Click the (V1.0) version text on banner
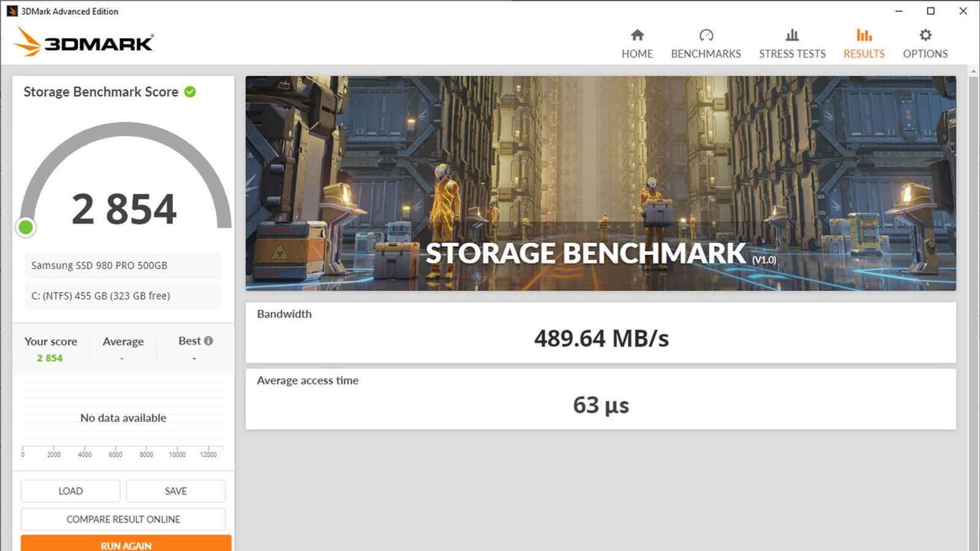Image resolution: width=980 pixels, height=551 pixels. pyautogui.click(x=764, y=260)
